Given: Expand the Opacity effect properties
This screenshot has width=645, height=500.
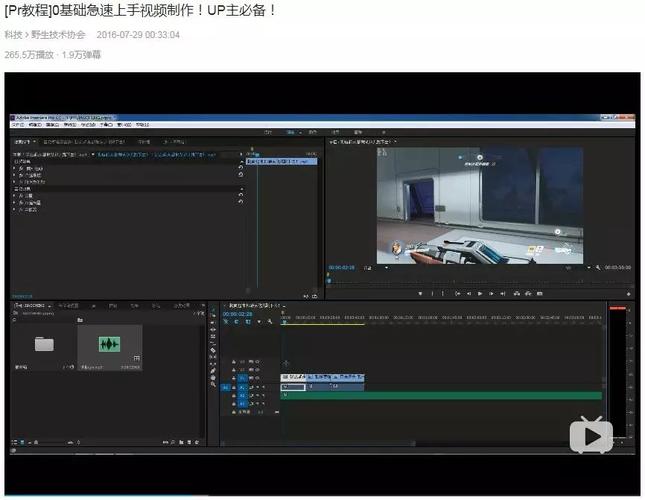Looking at the screenshot, I should [x=14, y=175].
